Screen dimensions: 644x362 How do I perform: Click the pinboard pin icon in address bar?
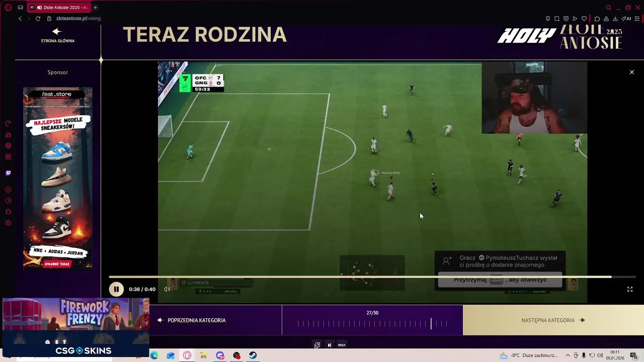coord(548,19)
